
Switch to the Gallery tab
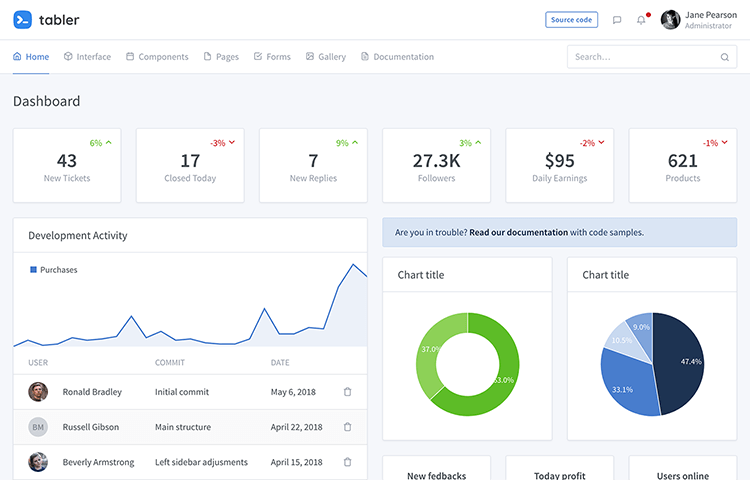click(x=326, y=56)
